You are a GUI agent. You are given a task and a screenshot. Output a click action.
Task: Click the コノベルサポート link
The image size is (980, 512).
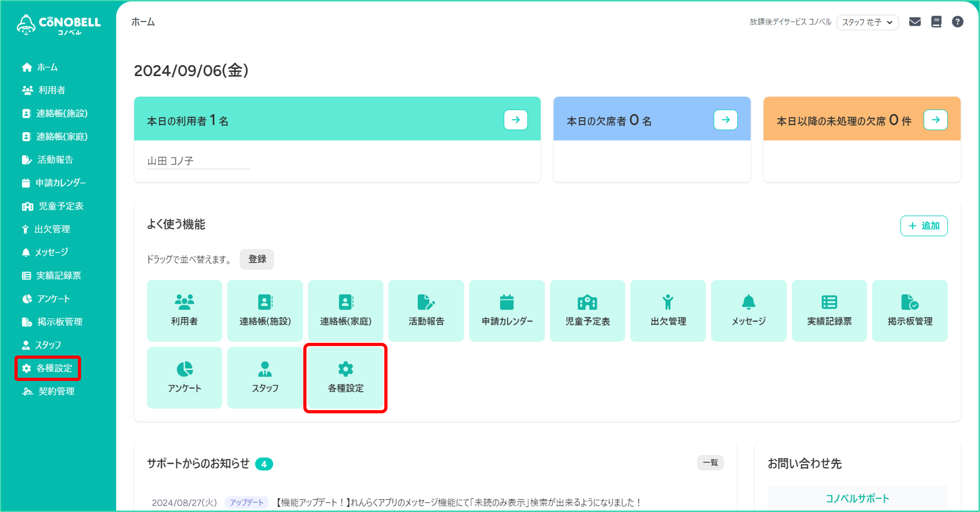857,498
